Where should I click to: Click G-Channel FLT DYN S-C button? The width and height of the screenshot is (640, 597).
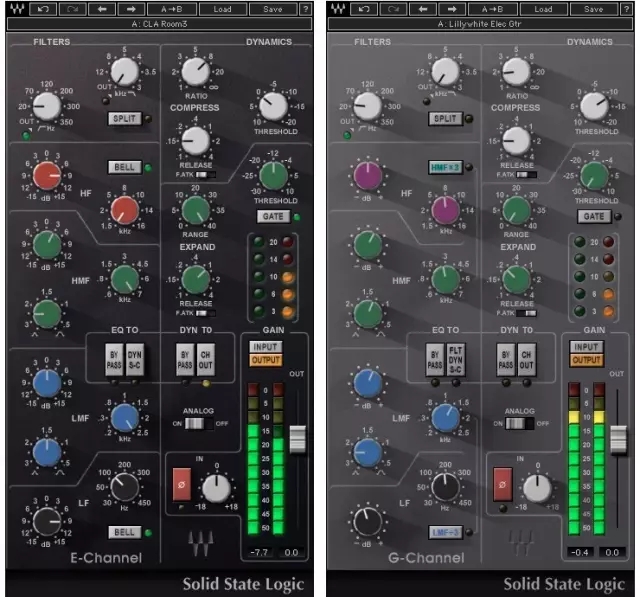(x=456, y=360)
